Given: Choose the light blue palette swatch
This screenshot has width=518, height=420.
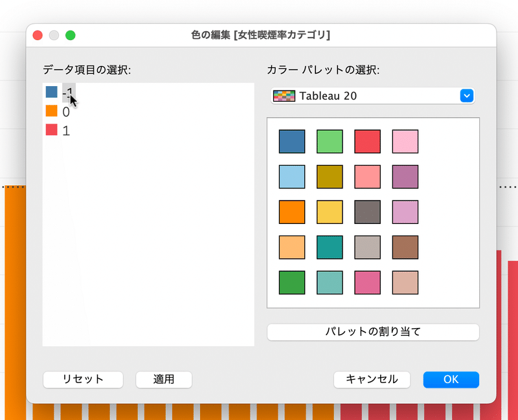Looking at the screenshot, I should [292, 177].
